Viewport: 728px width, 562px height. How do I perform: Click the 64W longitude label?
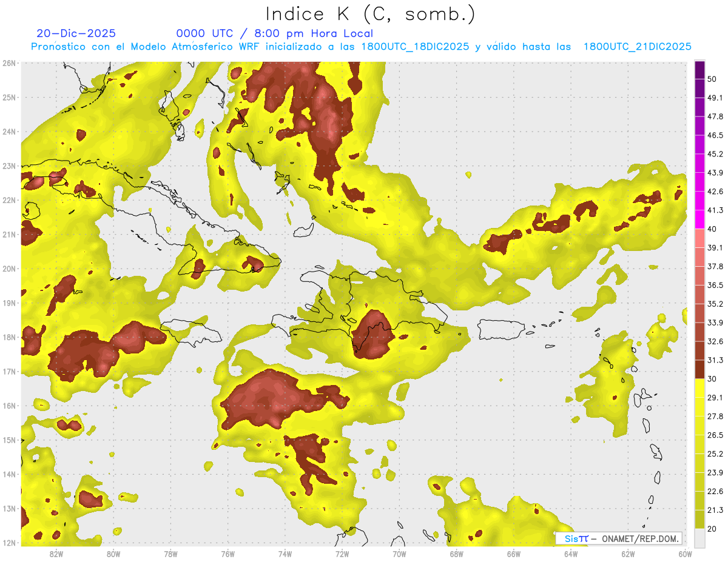point(571,554)
